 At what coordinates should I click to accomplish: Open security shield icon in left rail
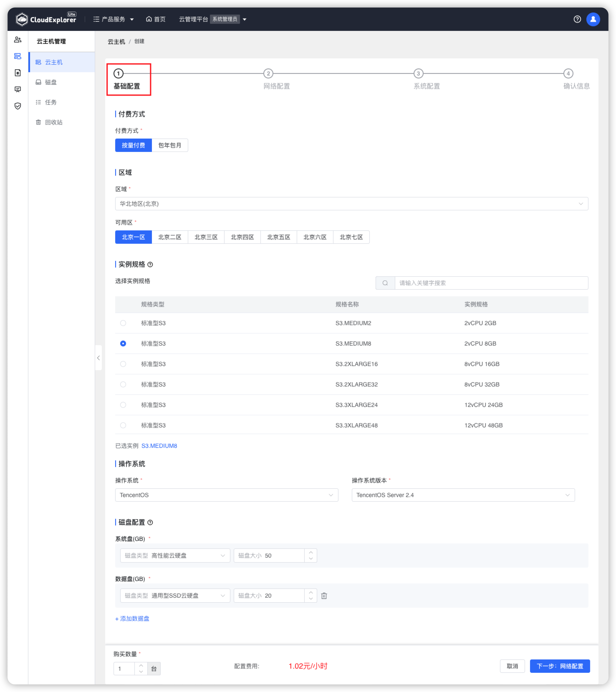click(18, 106)
